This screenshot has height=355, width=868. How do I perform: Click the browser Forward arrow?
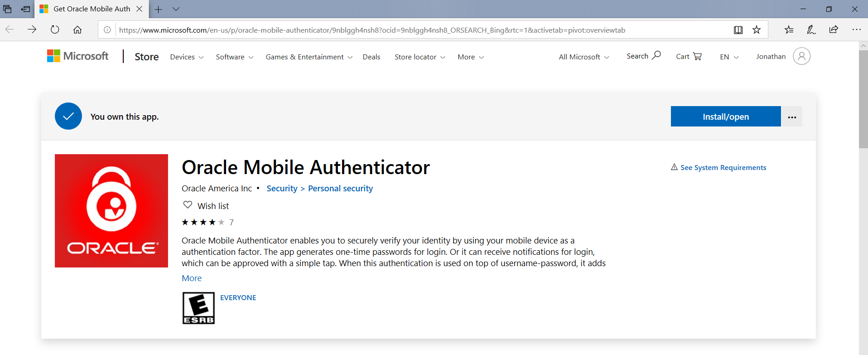coord(32,29)
